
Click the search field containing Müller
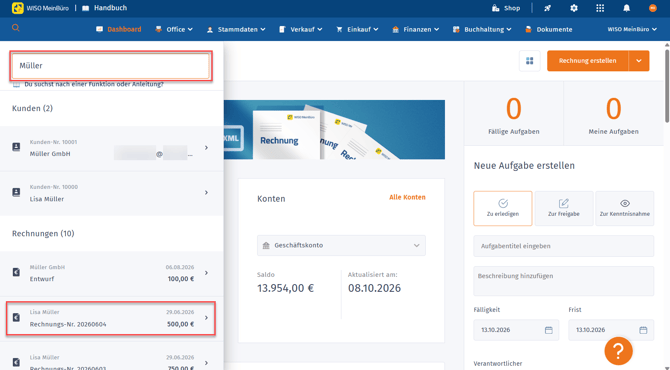(111, 66)
